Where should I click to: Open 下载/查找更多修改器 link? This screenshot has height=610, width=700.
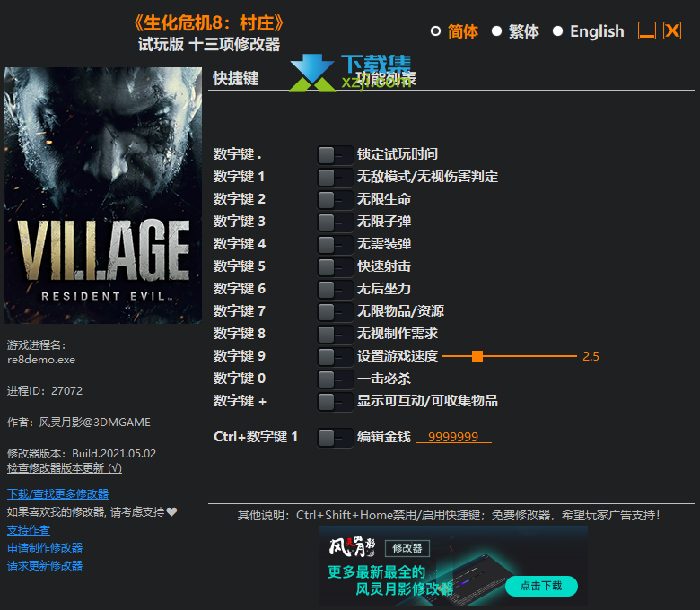point(57,494)
